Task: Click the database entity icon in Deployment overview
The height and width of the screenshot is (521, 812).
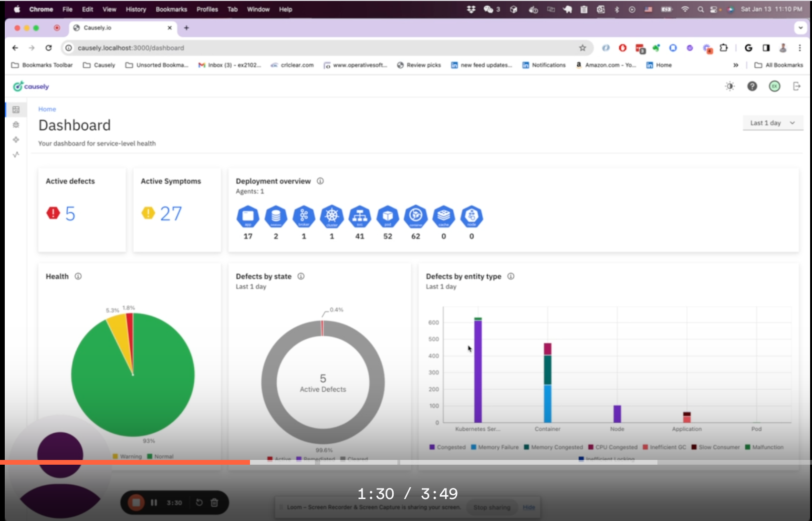Action: tap(276, 217)
